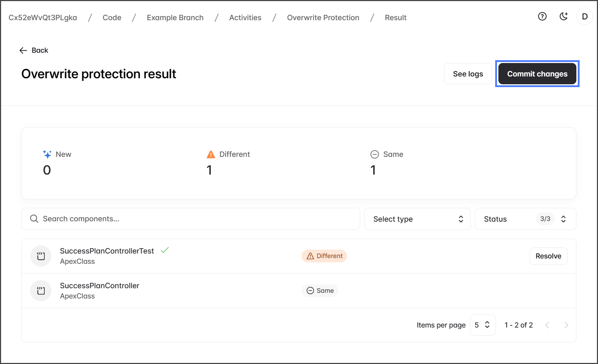
Task: Click the Same status badge
Action: tap(320, 291)
